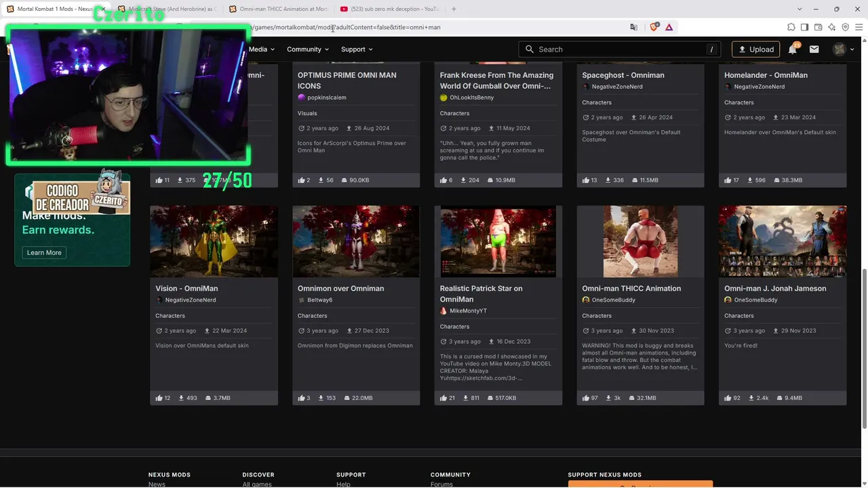Click the Brave Rewards triangle icon
Image resolution: width=868 pixels, height=488 pixels.
pos(669,27)
